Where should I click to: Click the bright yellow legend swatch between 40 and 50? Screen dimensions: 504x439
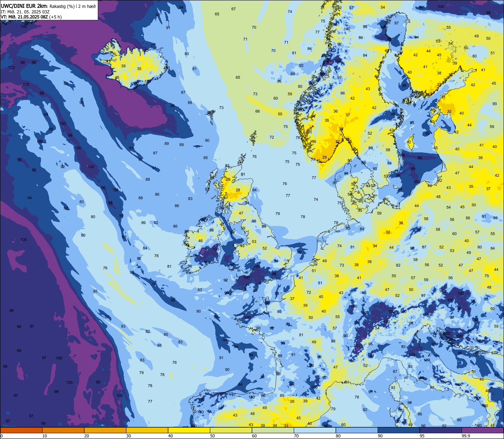pyautogui.click(x=189, y=430)
